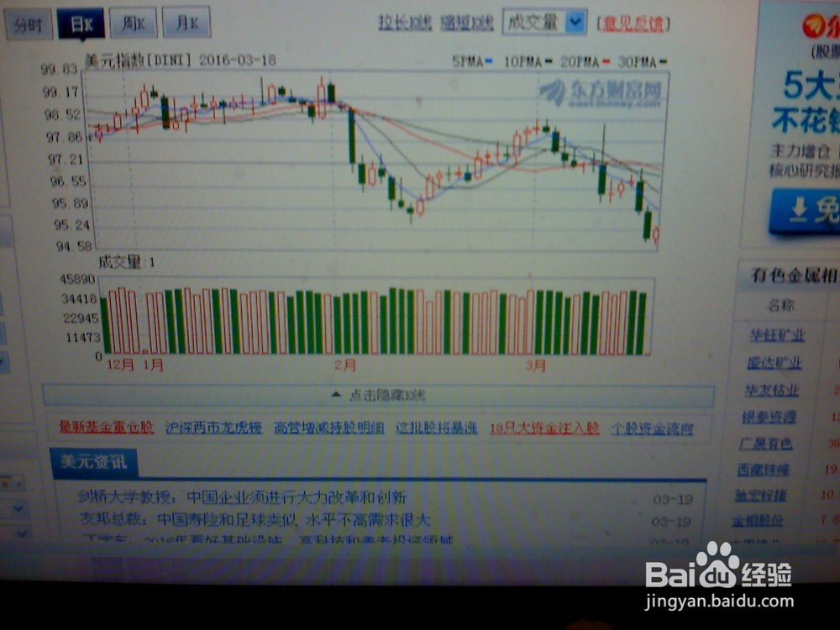The width and height of the screenshot is (840, 630).
Task: Open stock 西藏珠峰 in metals list
Action: (x=763, y=470)
